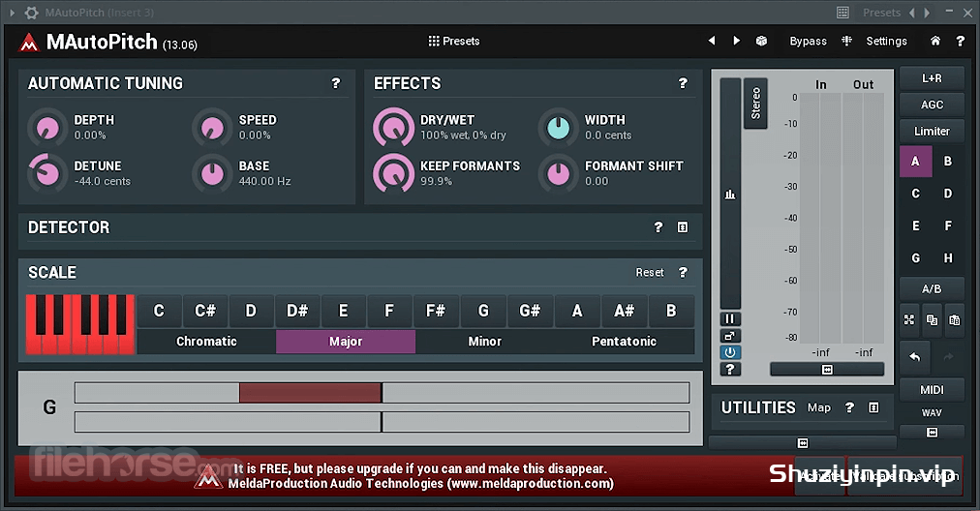Screen dimensions: 980x511
Task: Reset the scale
Action: pos(650,272)
